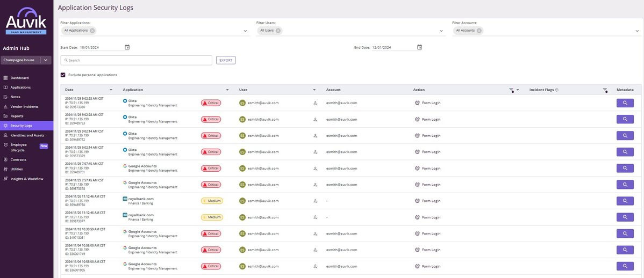Image resolution: width=644 pixels, height=278 pixels.
Task: Uncheck Exclude personal applications checkbox
Action: point(63,75)
